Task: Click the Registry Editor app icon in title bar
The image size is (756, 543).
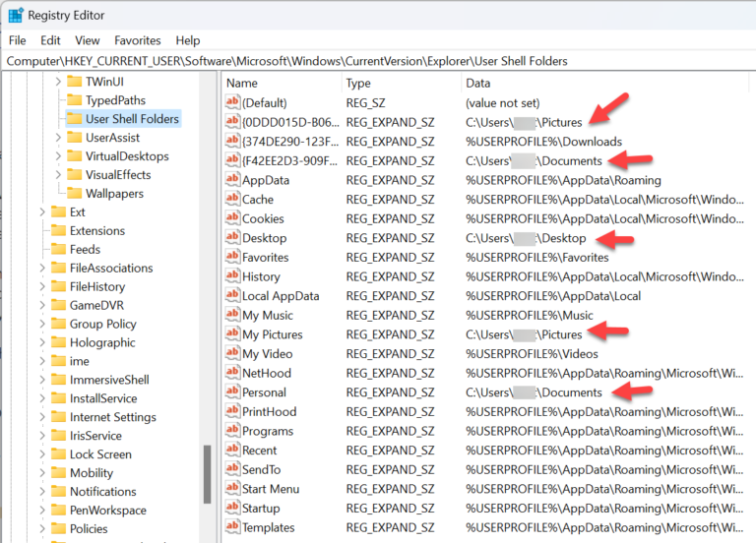Action: pyautogui.click(x=16, y=15)
